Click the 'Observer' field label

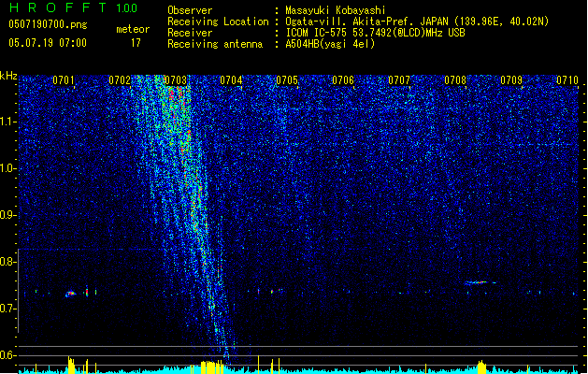click(x=190, y=10)
